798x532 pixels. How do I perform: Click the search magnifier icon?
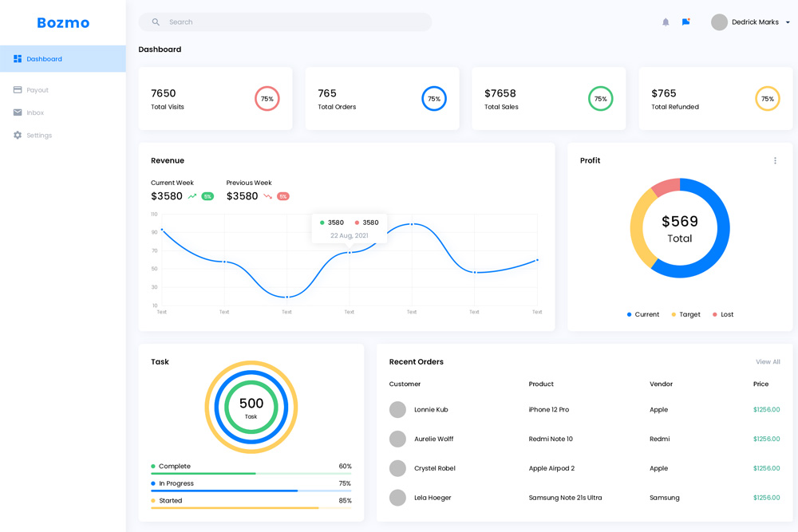tap(156, 22)
